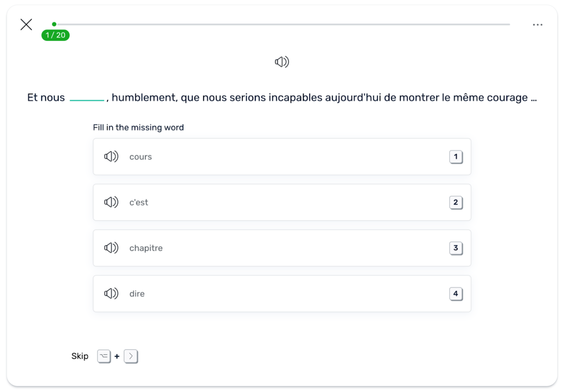Screen dimensions: 565x392
Task: Play the sentence audio at top
Action: point(282,62)
